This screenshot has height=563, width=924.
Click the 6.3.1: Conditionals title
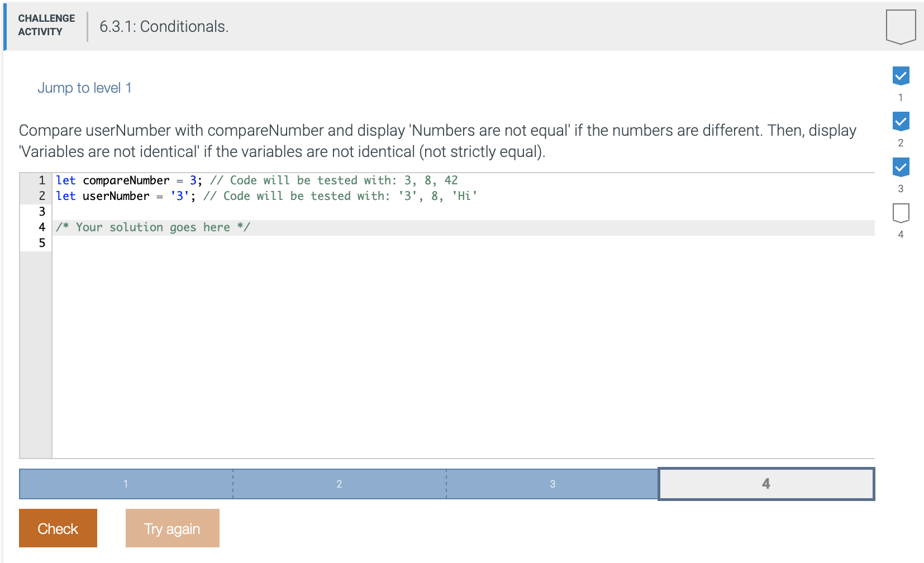[164, 26]
